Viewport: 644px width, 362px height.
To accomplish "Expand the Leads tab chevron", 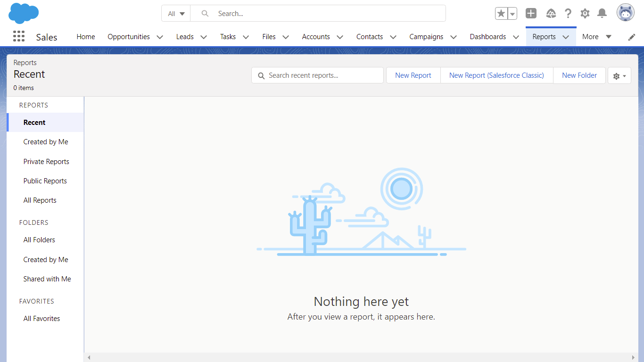I will (x=204, y=37).
